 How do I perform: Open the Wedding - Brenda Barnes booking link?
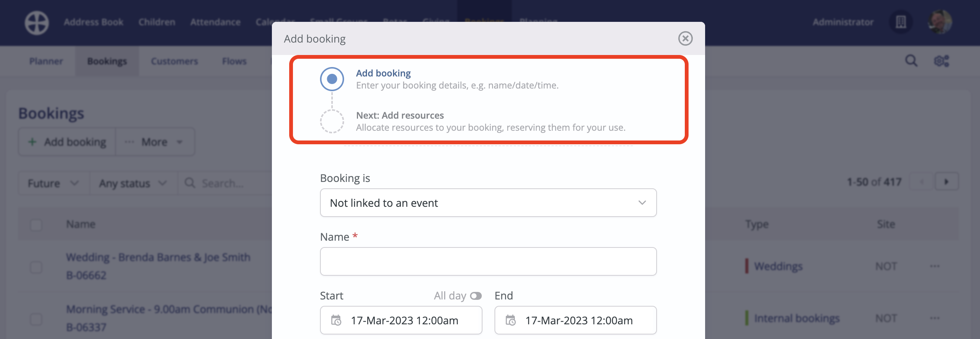(158, 257)
